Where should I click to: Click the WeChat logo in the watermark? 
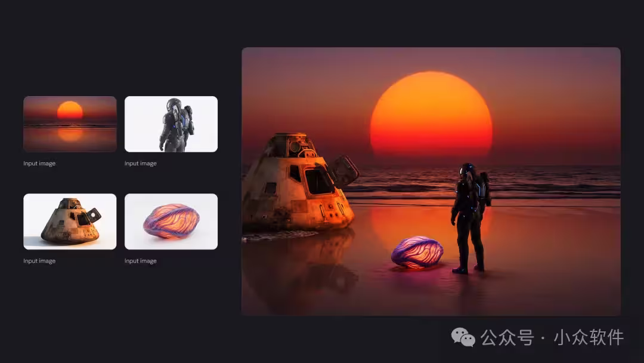(x=463, y=337)
